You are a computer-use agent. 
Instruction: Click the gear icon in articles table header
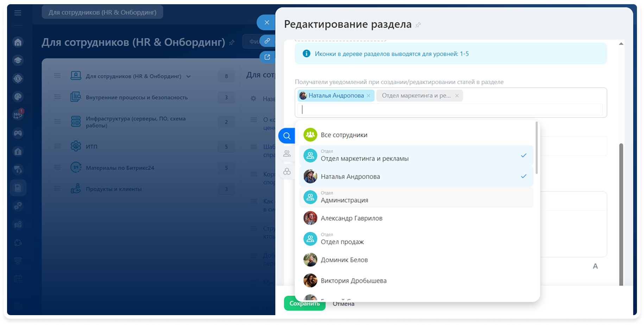point(253,99)
